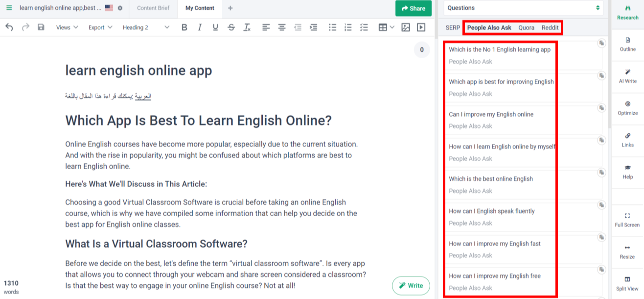644x299 pixels.
Task: Copy the first People Also Ask question
Action: 601,44
